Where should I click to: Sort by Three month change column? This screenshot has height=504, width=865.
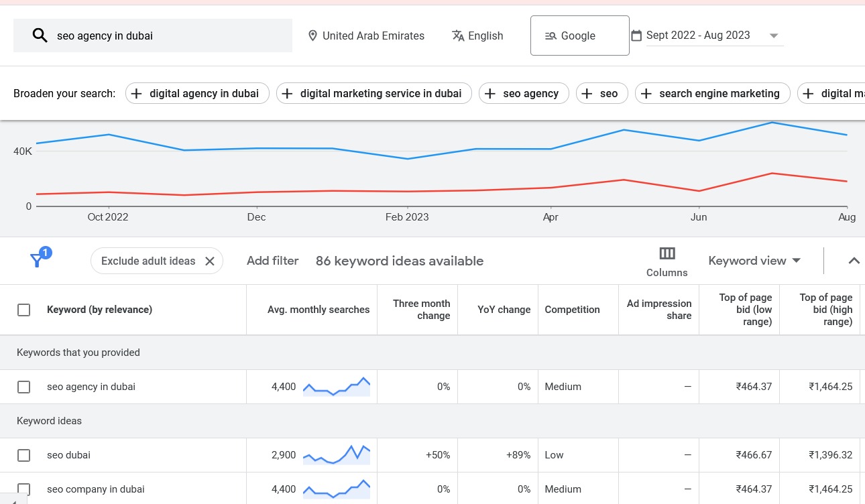(x=421, y=310)
